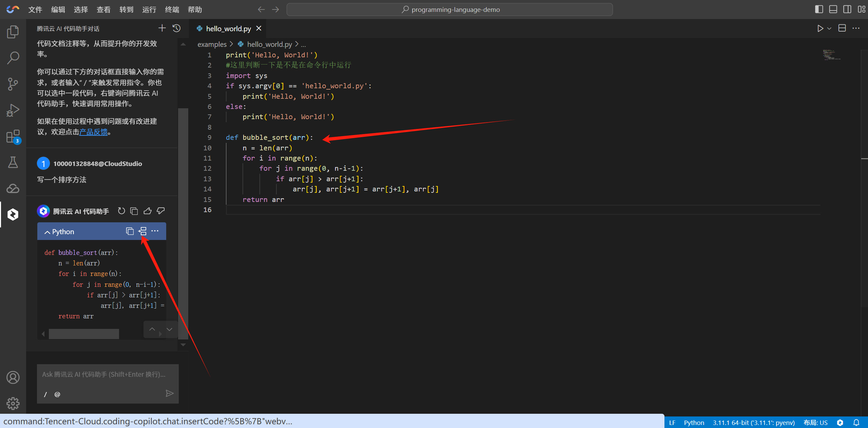Go back in navigation history
The height and width of the screenshot is (428, 868).
tap(261, 10)
